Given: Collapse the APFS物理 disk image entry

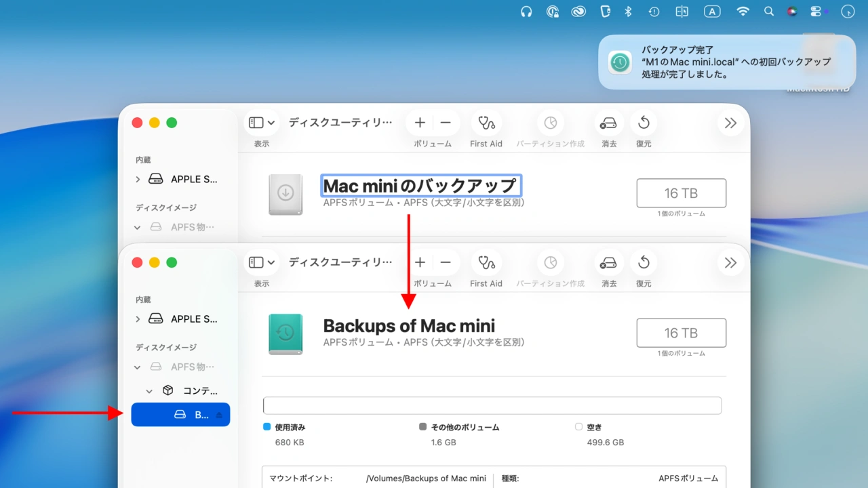Looking at the screenshot, I should 136,367.
